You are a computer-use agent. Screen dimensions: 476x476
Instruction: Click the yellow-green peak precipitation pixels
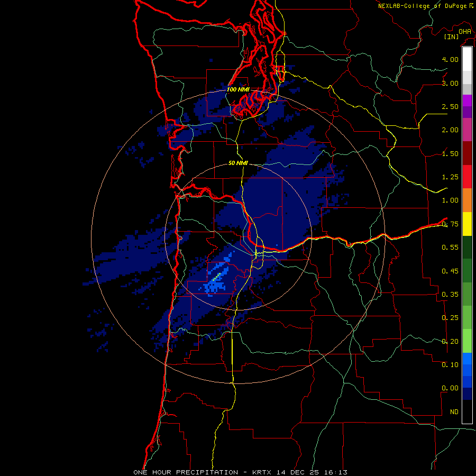click(217, 277)
